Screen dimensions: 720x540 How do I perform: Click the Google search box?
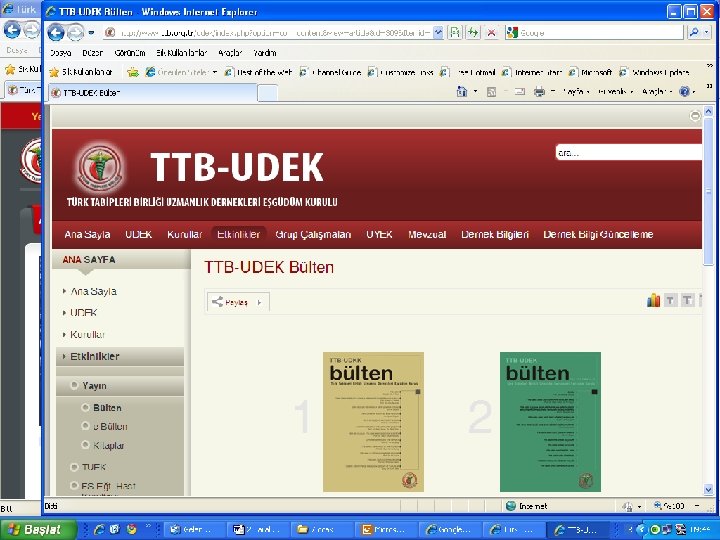(594, 33)
